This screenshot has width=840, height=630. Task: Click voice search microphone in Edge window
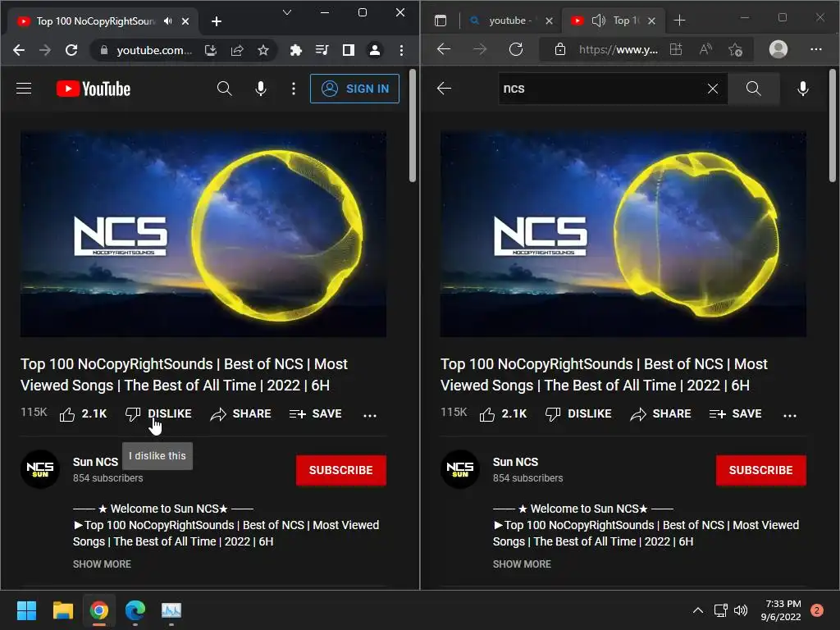[803, 89]
